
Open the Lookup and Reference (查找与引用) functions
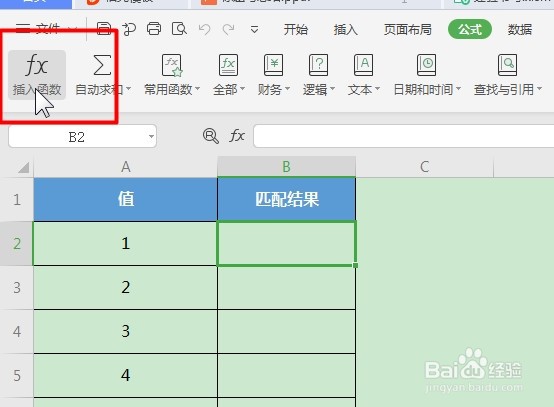point(508,75)
